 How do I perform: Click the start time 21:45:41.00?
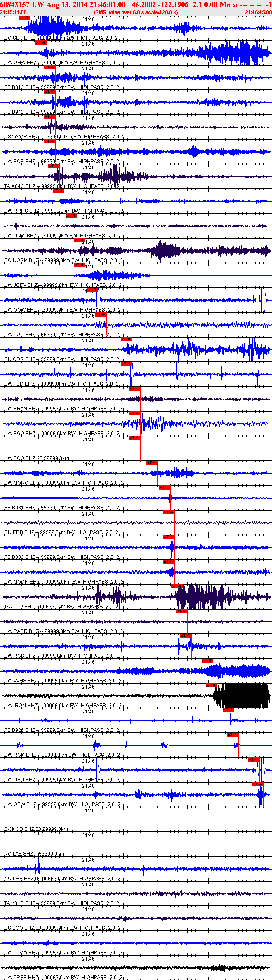point(13,12)
